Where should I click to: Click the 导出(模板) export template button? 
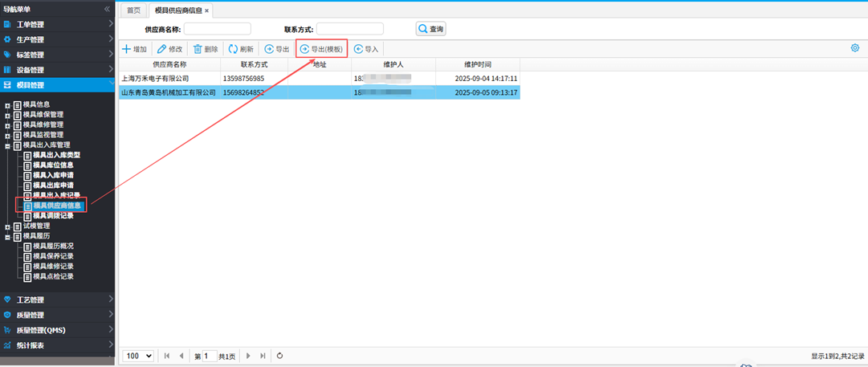321,49
